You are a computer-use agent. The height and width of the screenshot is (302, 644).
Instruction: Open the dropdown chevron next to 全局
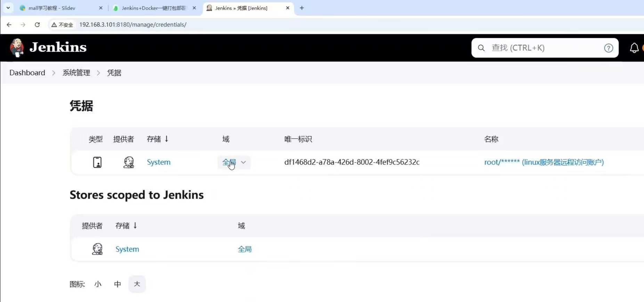pos(243,162)
